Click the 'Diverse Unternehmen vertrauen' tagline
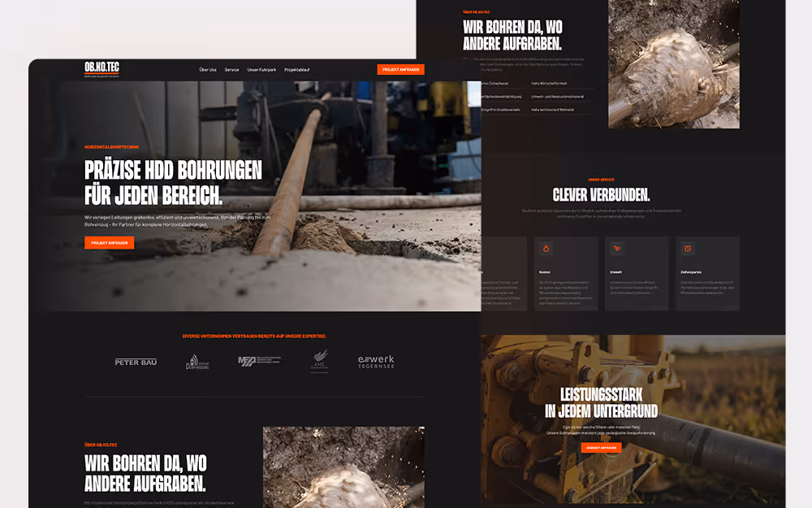This screenshot has width=812, height=508. [254, 336]
